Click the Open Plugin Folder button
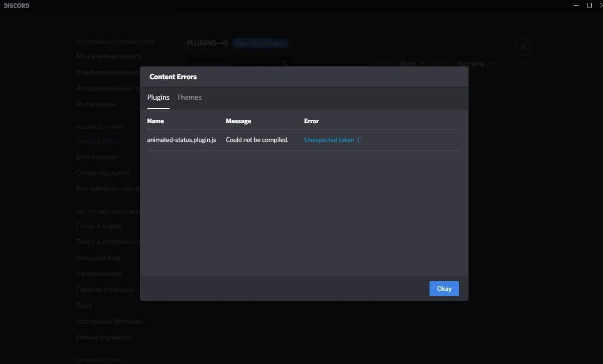Viewport: 603px width, 364px height. tap(260, 44)
